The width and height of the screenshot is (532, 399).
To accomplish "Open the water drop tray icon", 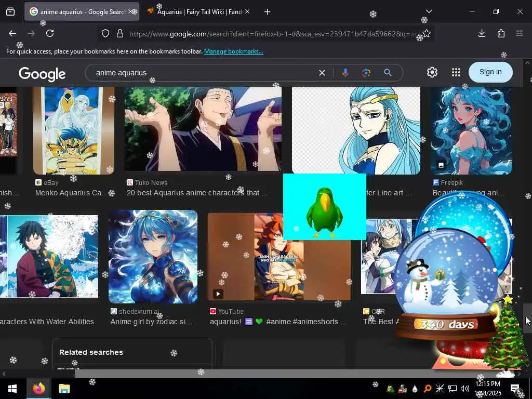I will [x=415, y=389].
